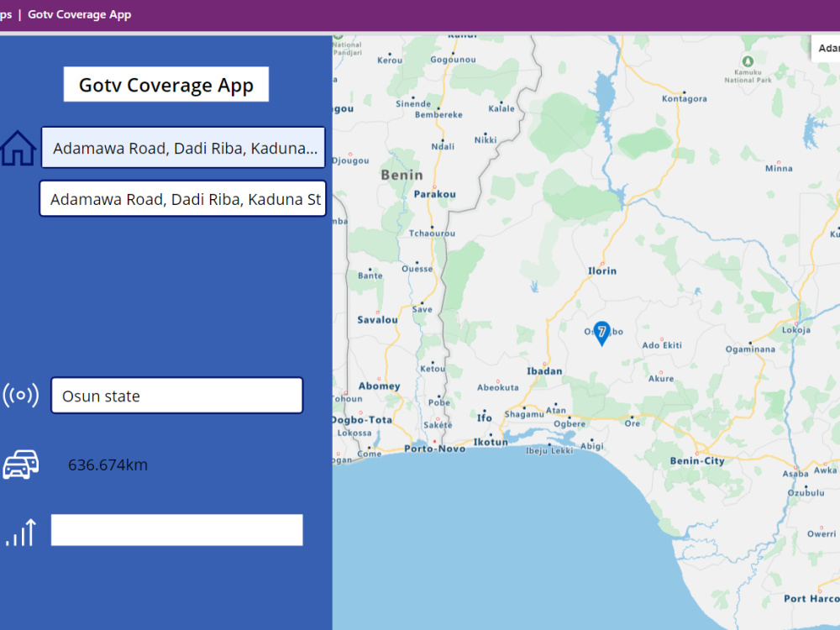
Task: Click Tchaourou label on map
Action: [x=432, y=233]
